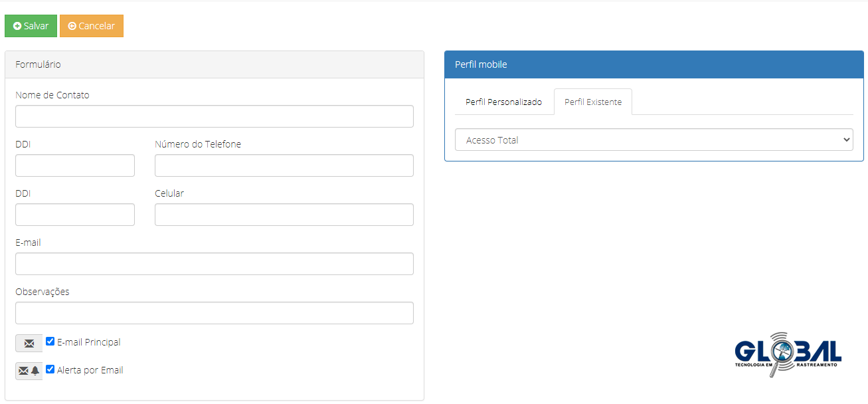Uncheck the E-mail Principal checkbox

pyautogui.click(x=50, y=342)
